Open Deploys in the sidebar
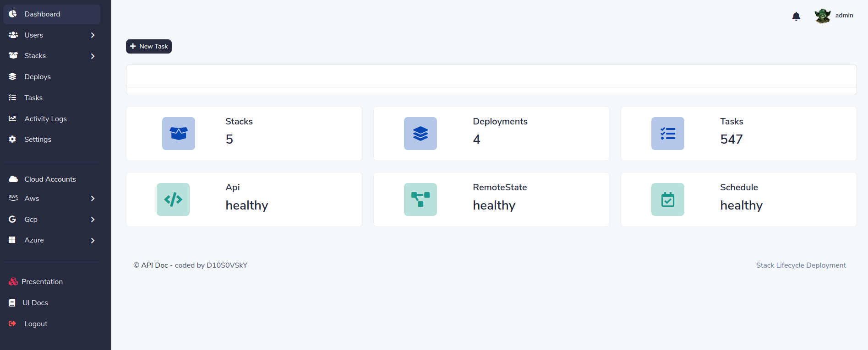 click(x=38, y=77)
